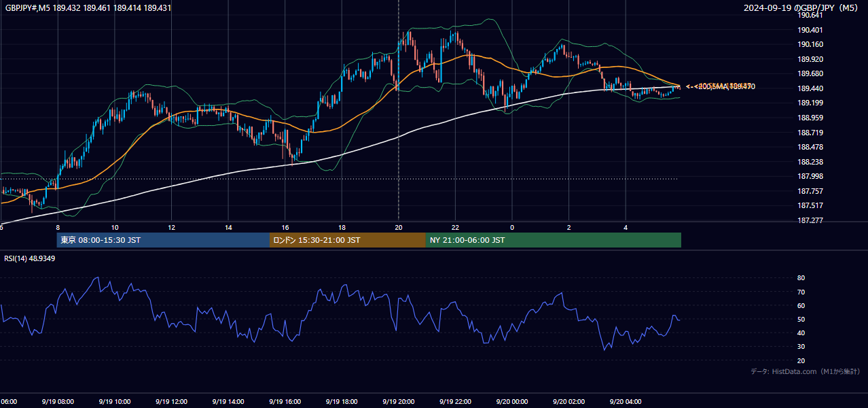
Task: Click the 9/19 20:00 date label
Action: [398, 402]
